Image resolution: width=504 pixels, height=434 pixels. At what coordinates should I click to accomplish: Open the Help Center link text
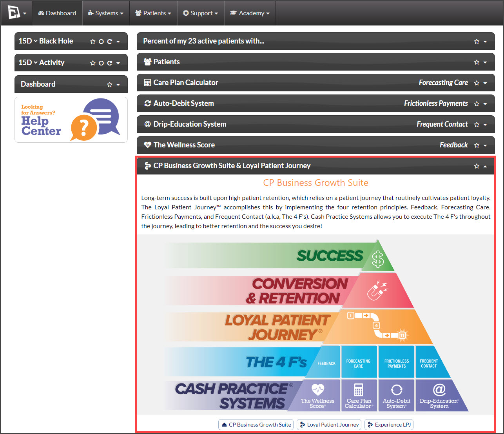pyautogui.click(x=41, y=126)
